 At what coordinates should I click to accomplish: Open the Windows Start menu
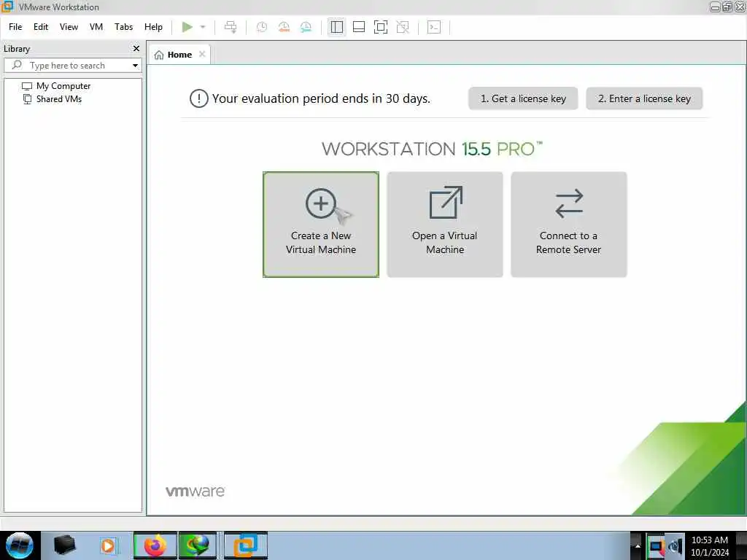pos(20,545)
